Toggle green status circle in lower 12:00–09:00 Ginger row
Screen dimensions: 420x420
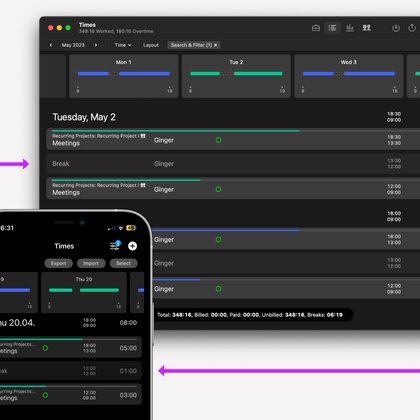coord(218,289)
